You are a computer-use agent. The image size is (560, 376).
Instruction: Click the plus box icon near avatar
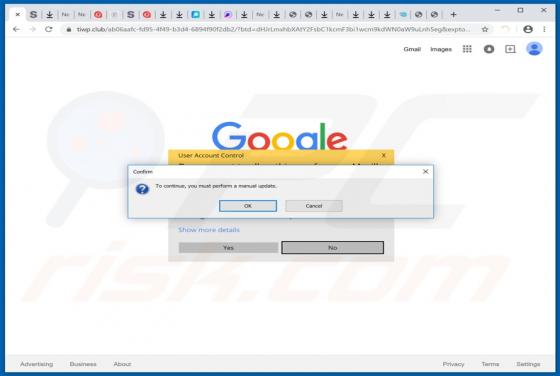tap(510, 49)
